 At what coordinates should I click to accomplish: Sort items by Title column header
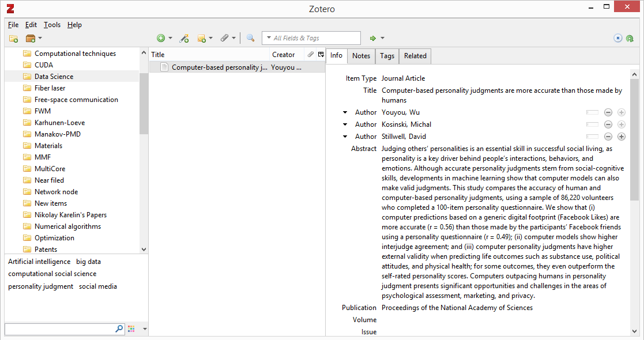(209, 55)
